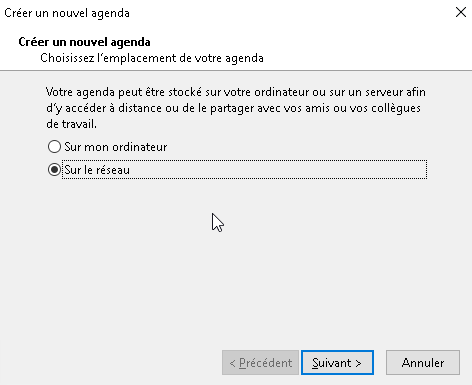This screenshot has height=385, width=472.
Task: Click inside dotted focus box right of "réseau"
Action: [278, 170]
